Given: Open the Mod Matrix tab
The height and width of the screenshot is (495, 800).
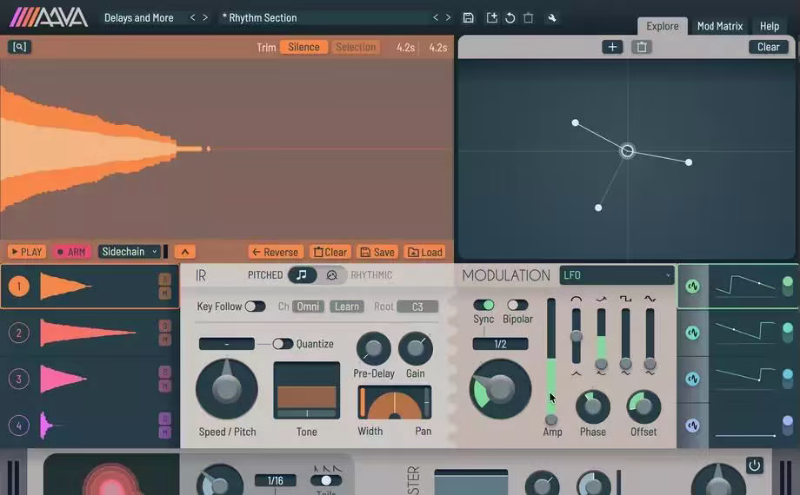Looking at the screenshot, I should pos(720,26).
